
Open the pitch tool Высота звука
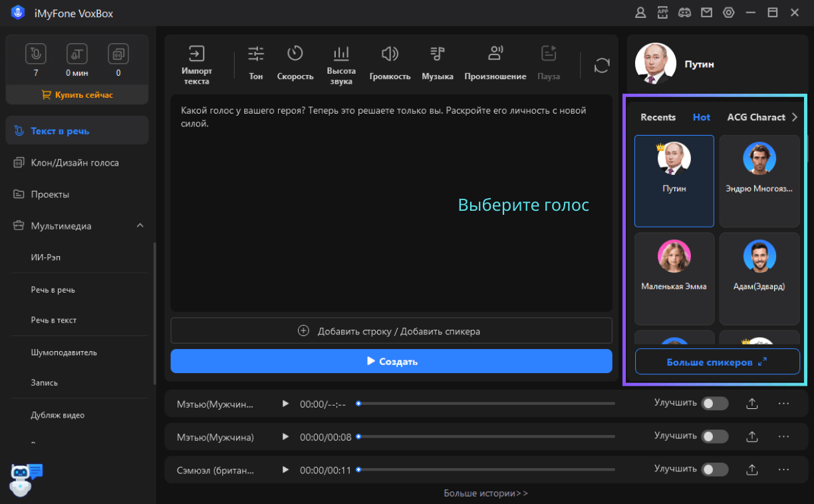341,64
